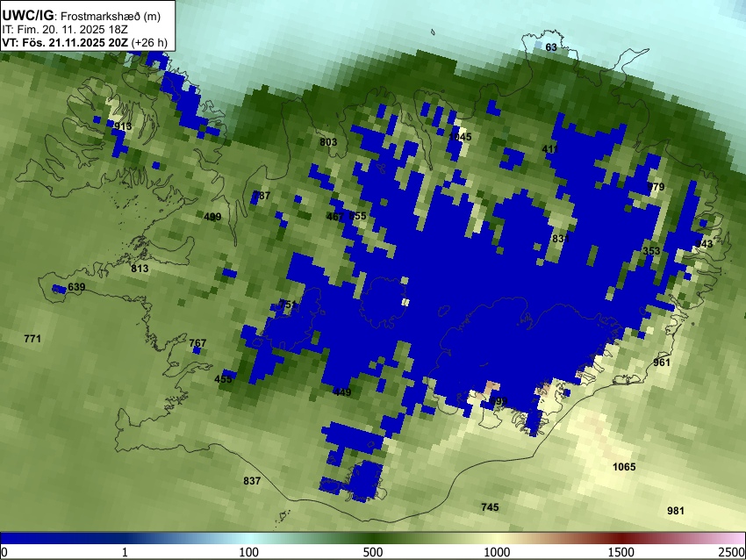The image size is (746, 560).
Task: Click the light cyan section of the color scale
Action: pyautogui.click(x=249, y=539)
